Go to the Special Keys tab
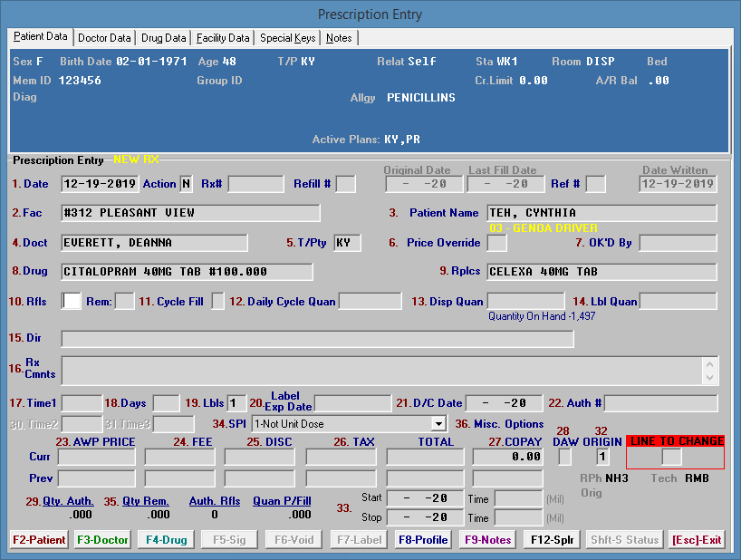 [288, 38]
